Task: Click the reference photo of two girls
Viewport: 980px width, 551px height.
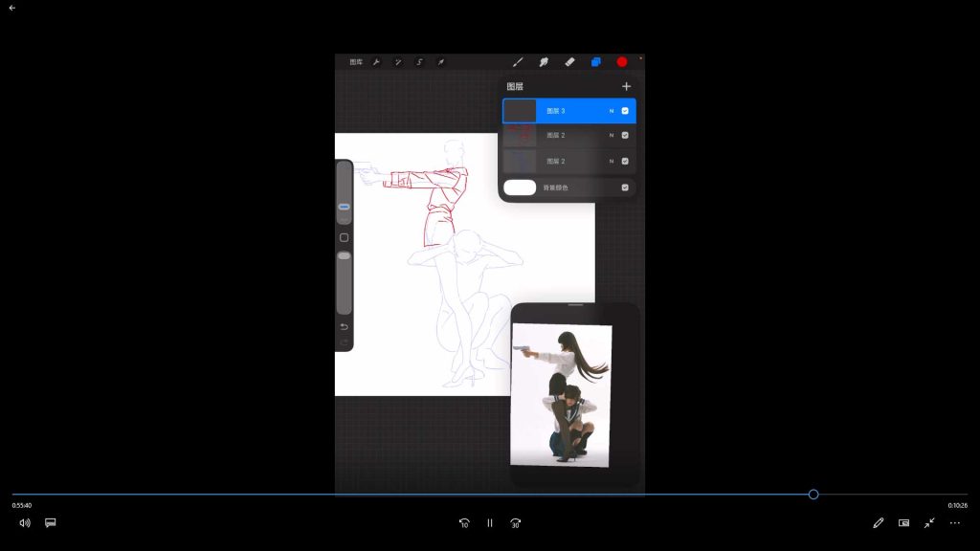Action: click(x=561, y=395)
